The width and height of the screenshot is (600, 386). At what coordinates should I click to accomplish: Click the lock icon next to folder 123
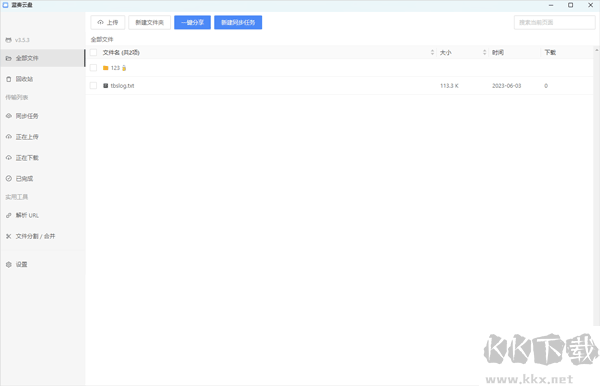coord(124,68)
